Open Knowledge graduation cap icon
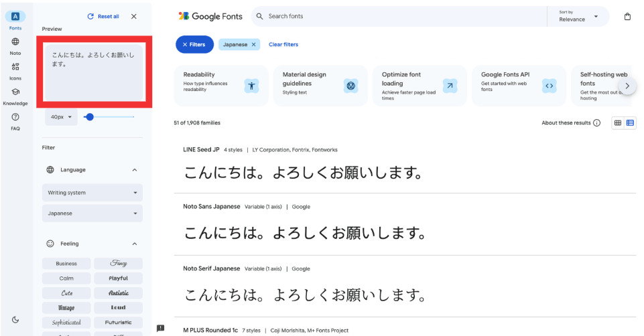The image size is (644, 336). pyautogui.click(x=15, y=92)
